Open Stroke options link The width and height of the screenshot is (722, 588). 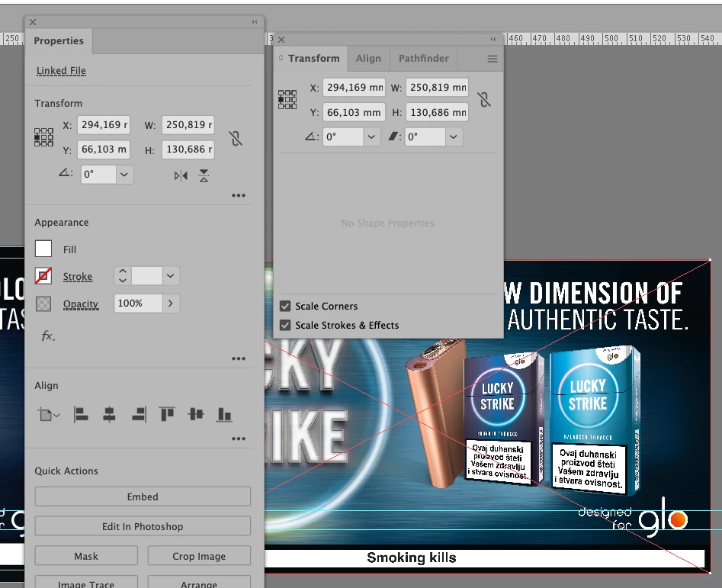(78, 277)
